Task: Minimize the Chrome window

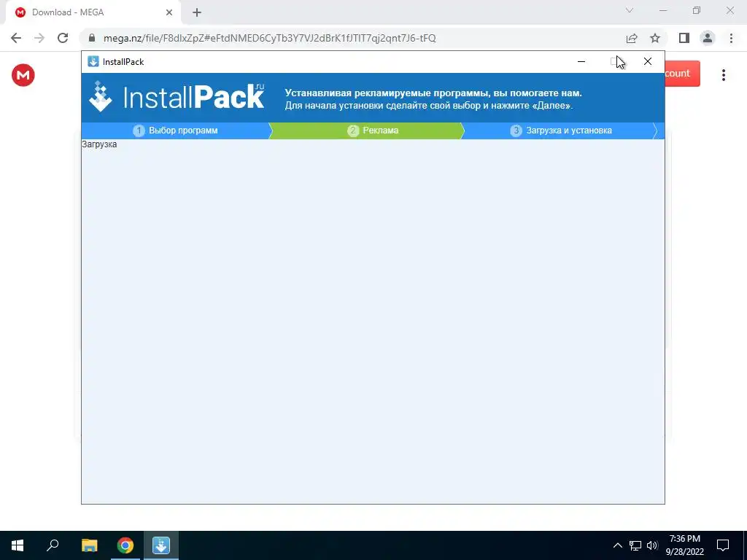Action: click(663, 10)
